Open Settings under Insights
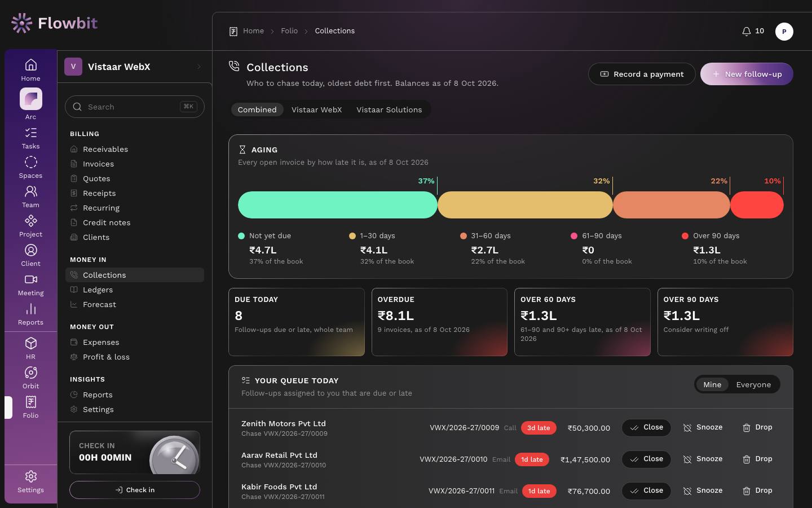812x508 pixels. coord(135,409)
